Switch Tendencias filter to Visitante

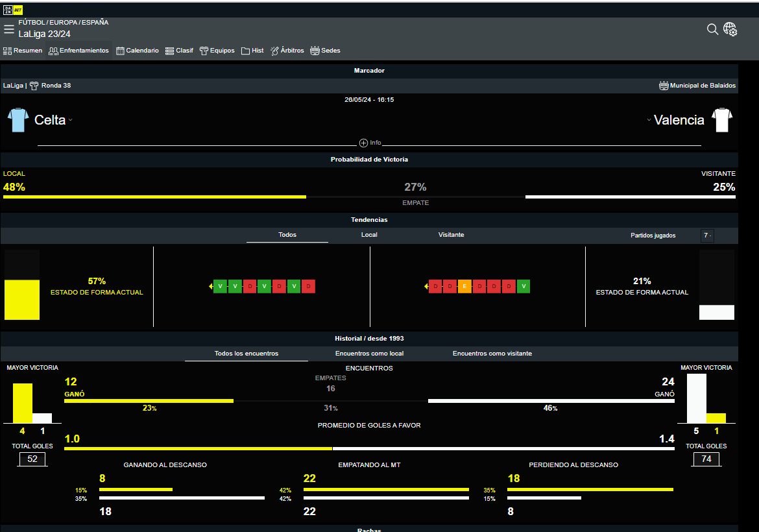pyautogui.click(x=451, y=235)
